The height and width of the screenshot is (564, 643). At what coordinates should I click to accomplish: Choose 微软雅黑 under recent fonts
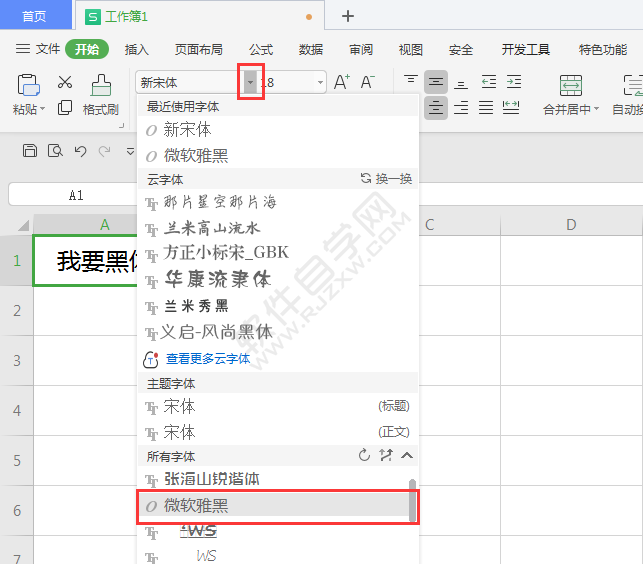(278, 155)
